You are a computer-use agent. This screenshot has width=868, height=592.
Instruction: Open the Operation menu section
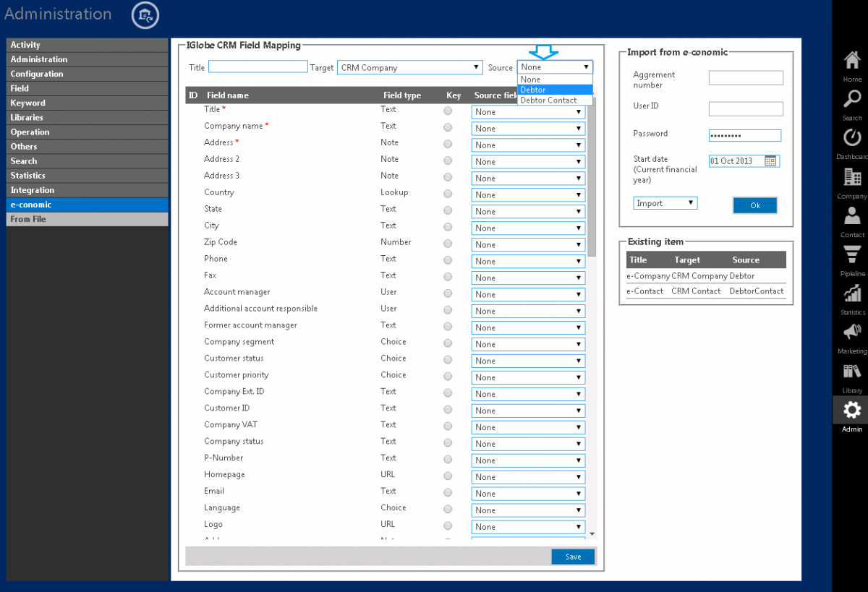pyautogui.click(x=88, y=132)
